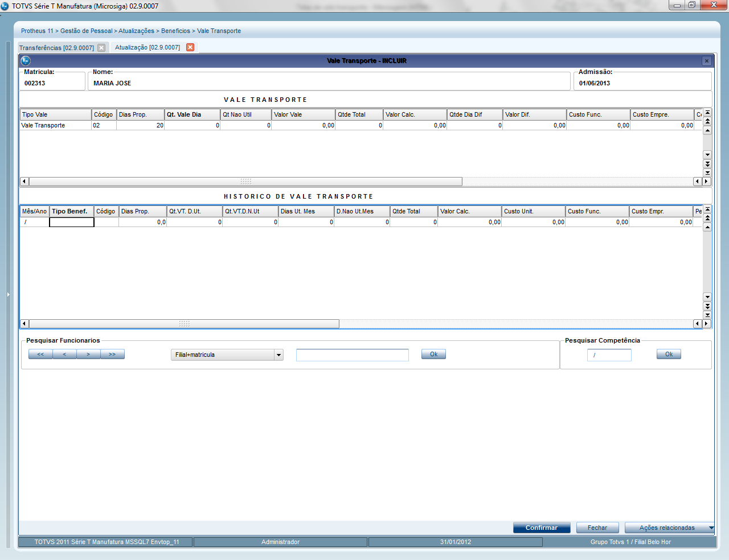Viewport: 729px width, 560px height.
Task: Move down one line in Vale Transporte grid
Action: click(x=707, y=155)
